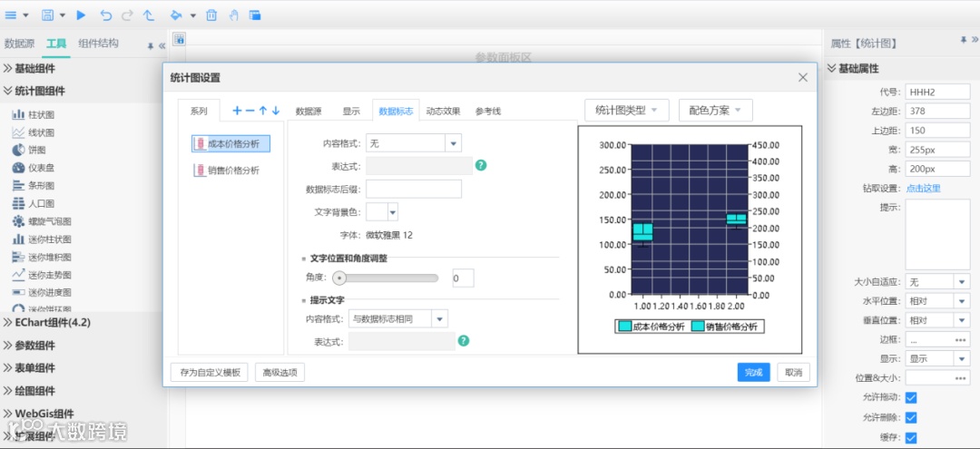Open the 垂直位置 dropdown
Image resolution: width=980 pixels, height=449 pixels.
pyautogui.click(x=937, y=319)
